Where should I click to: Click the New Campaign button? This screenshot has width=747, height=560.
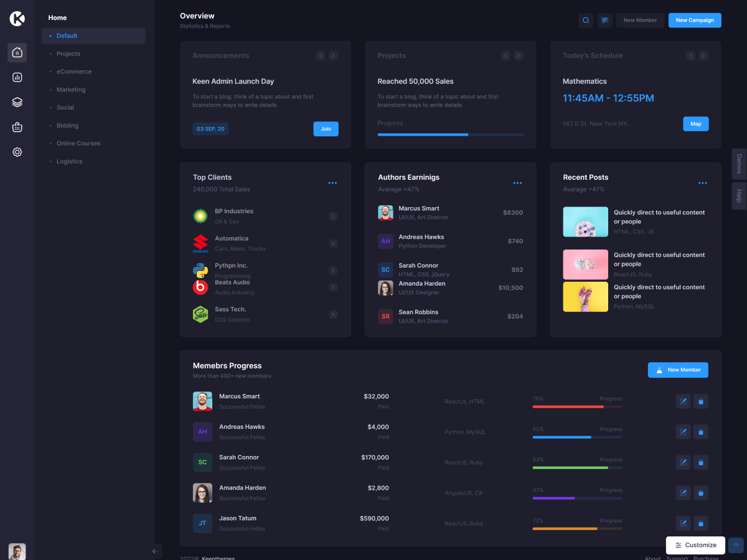(x=695, y=21)
